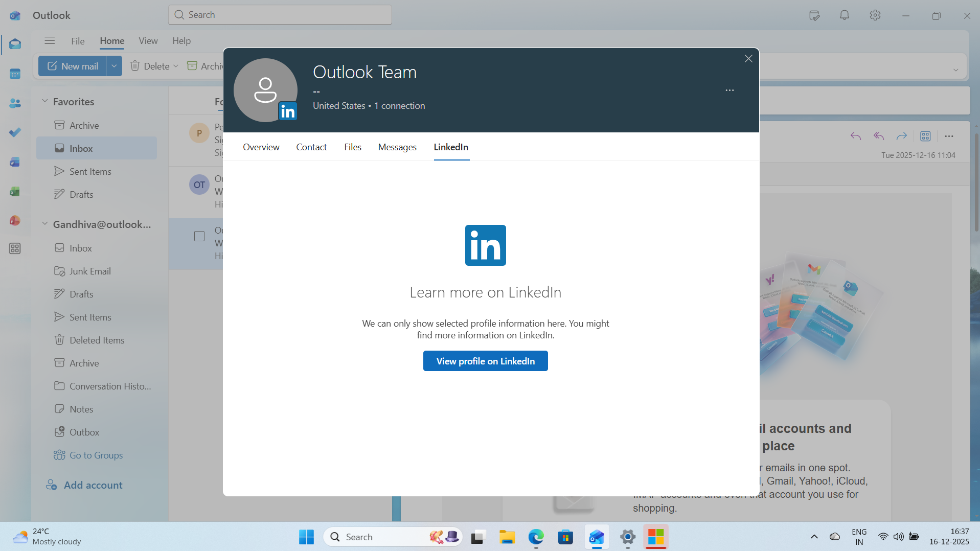The height and width of the screenshot is (551, 980).
Task: Switch to the Overview tab in profile card
Action: tap(261, 147)
